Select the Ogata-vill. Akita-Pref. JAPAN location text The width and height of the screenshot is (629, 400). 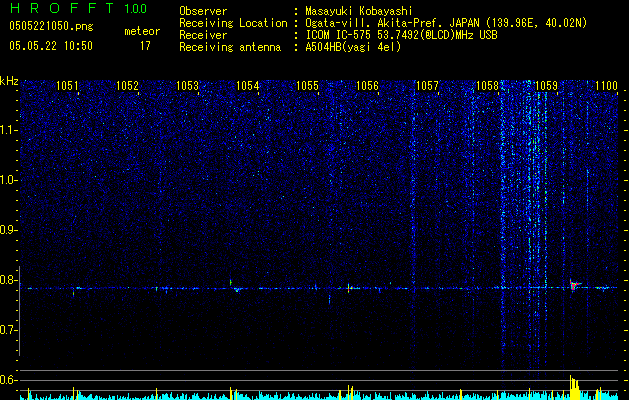[446, 23]
